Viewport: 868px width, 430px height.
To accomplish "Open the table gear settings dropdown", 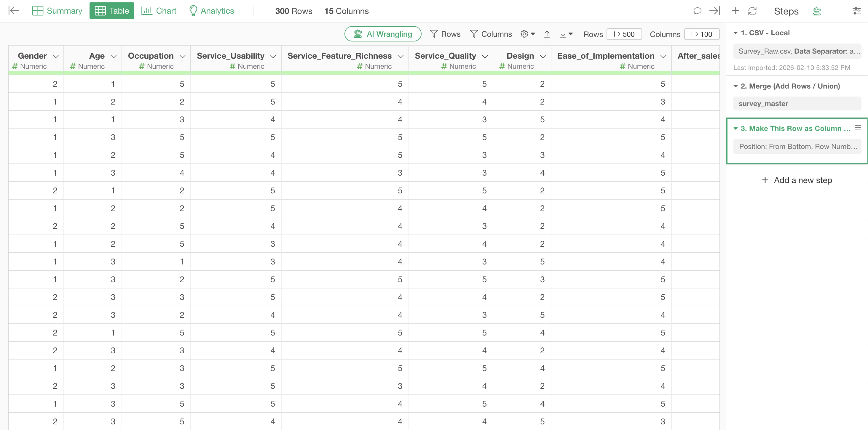I will pos(528,34).
